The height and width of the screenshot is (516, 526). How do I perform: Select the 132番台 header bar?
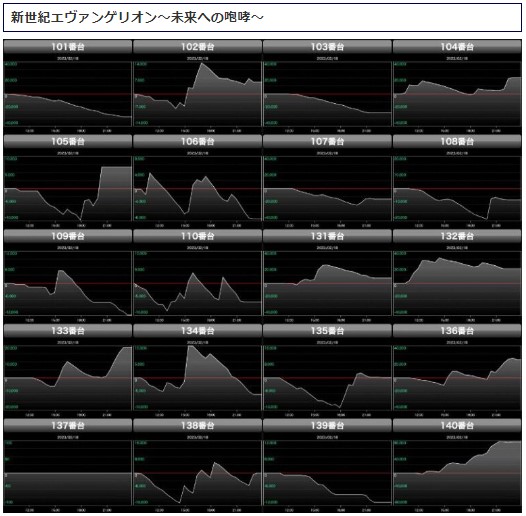tap(457, 236)
